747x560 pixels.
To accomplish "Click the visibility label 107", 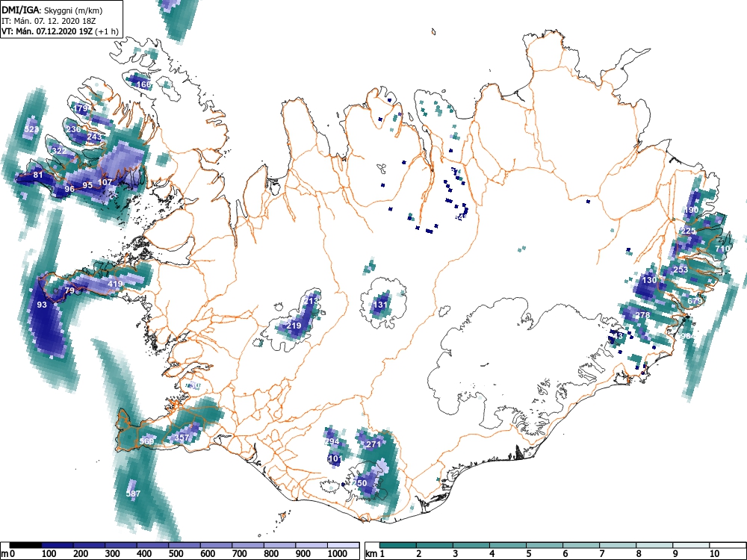I will tap(105, 182).
